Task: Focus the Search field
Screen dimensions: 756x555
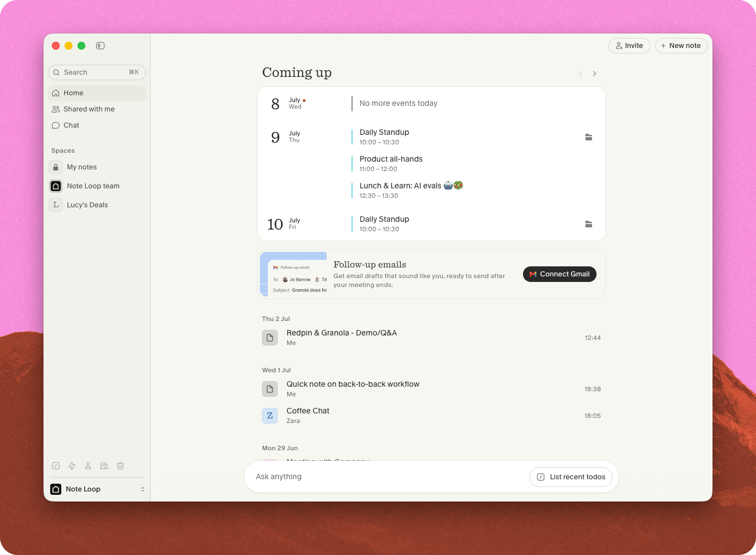Action: click(x=97, y=72)
